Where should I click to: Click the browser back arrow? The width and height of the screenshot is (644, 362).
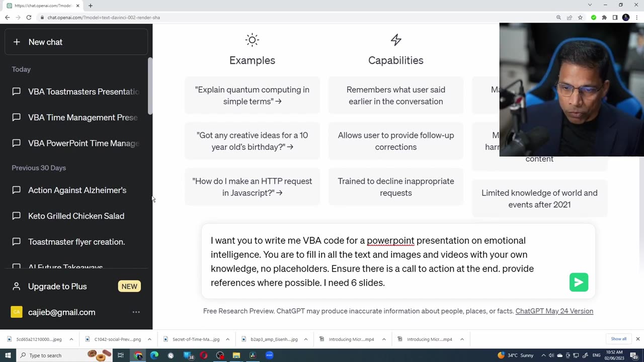click(x=7, y=18)
